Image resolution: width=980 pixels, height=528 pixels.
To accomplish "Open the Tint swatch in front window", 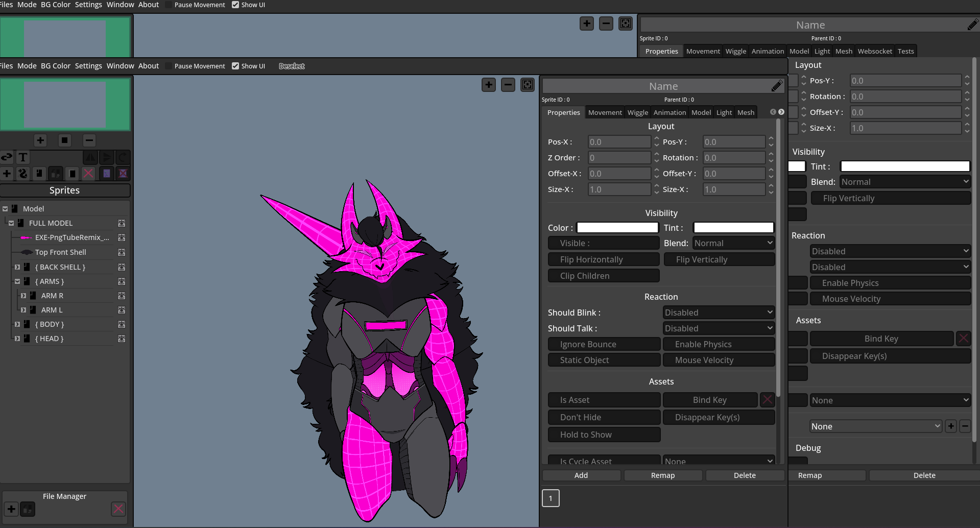I will [x=733, y=228].
